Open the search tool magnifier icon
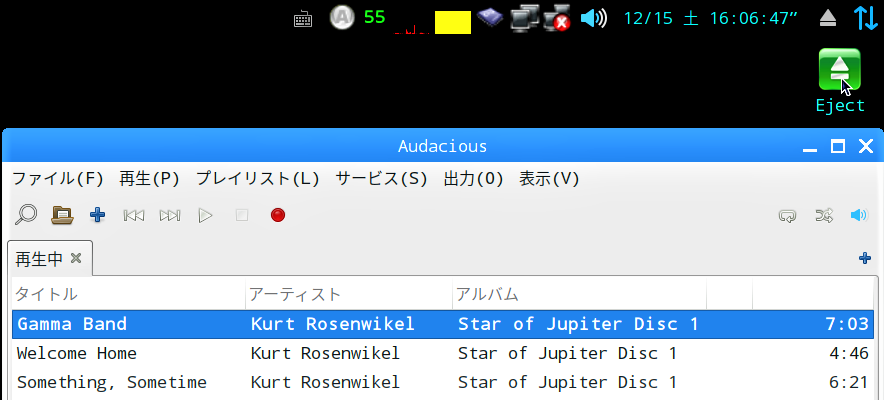 26,215
